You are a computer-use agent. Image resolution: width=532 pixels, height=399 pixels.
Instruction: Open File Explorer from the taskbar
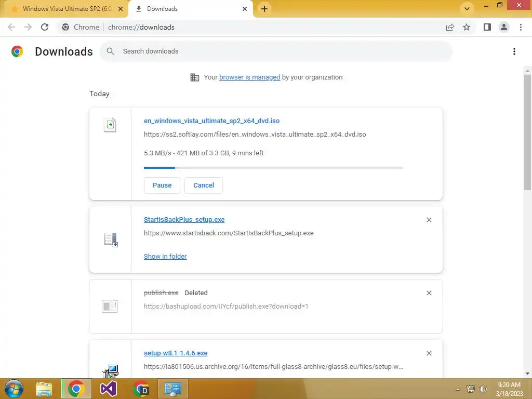(x=44, y=389)
